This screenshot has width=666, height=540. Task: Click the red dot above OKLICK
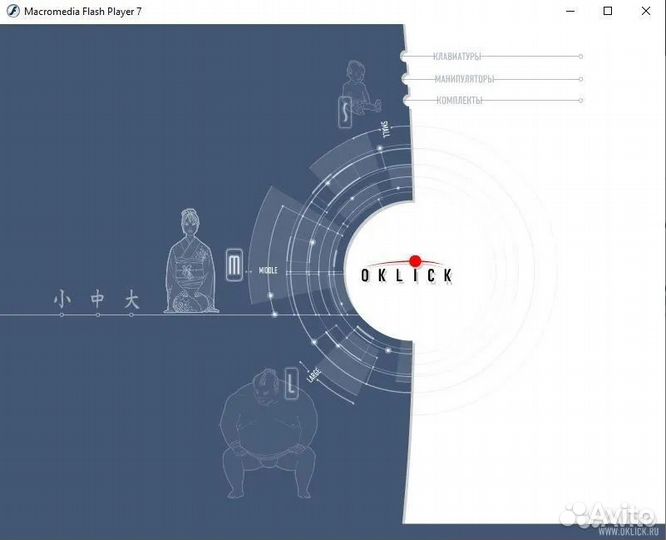pyautogui.click(x=415, y=261)
